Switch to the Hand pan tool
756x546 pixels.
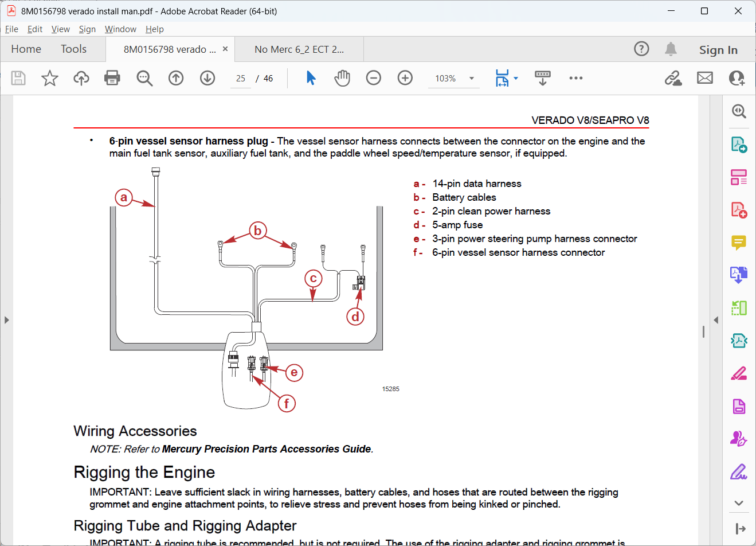coord(342,78)
